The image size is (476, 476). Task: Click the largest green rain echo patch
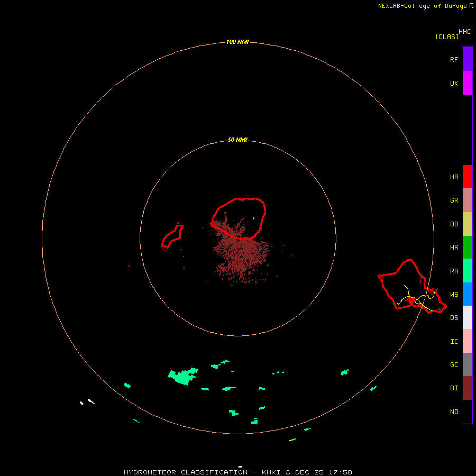183,377
